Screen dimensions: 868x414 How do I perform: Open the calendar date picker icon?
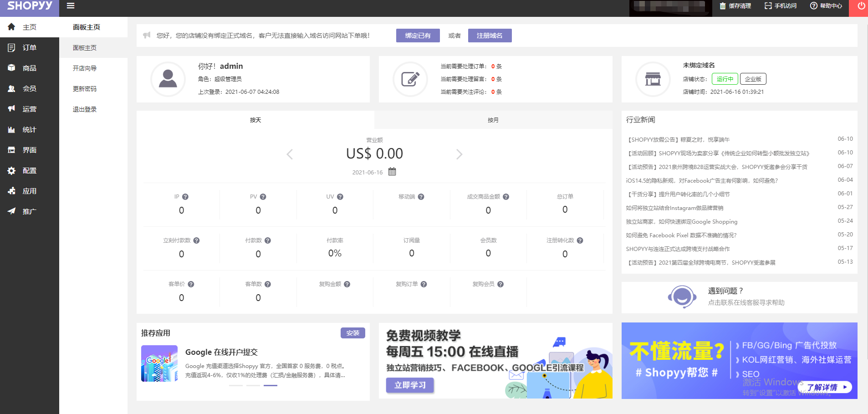coord(392,172)
